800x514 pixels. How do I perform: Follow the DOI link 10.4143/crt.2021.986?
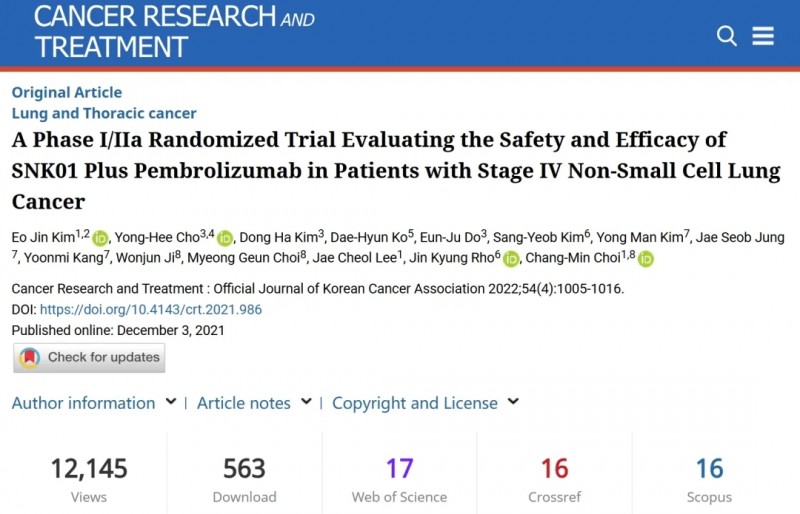[x=151, y=309]
